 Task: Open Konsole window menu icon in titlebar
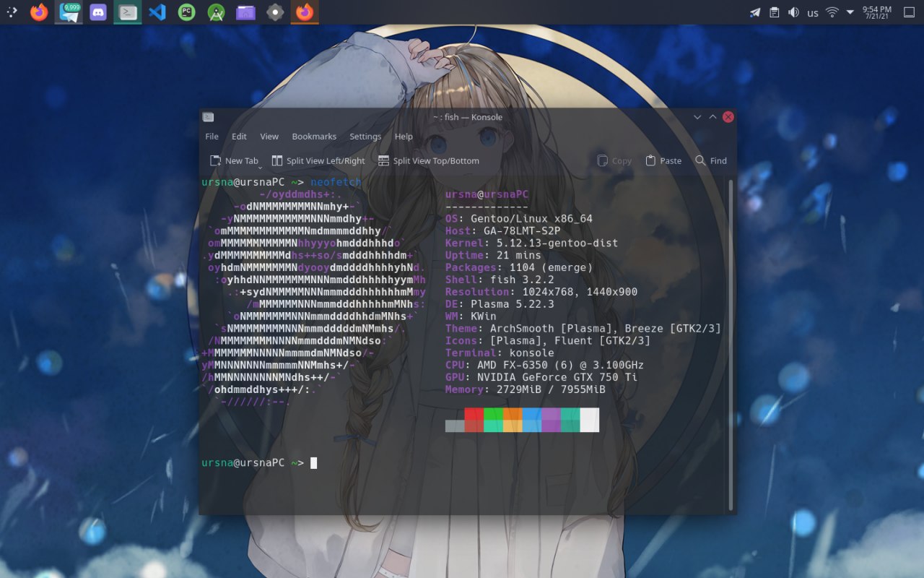tap(208, 117)
